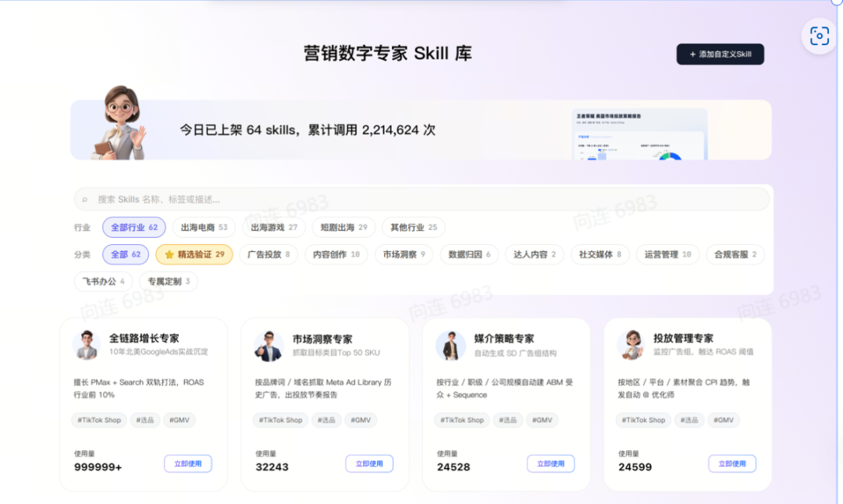This screenshot has height=504, width=843.
Task: Click 立即使用 on 全链路增长专家 card
Action: pos(187,463)
